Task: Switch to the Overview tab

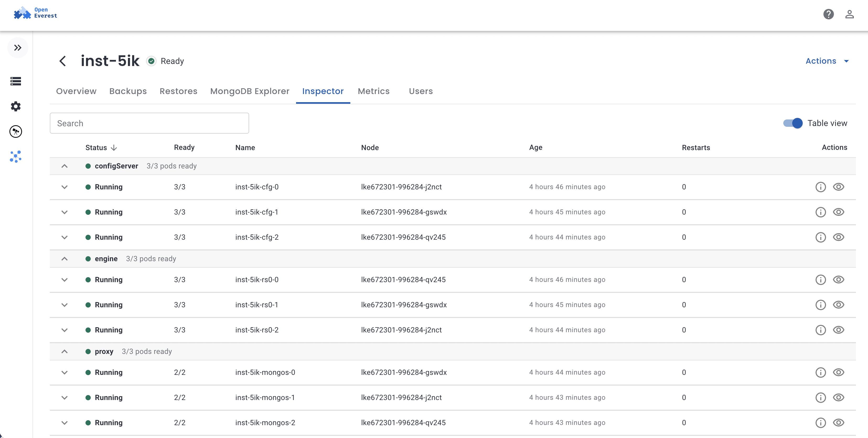Action: coord(76,91)
